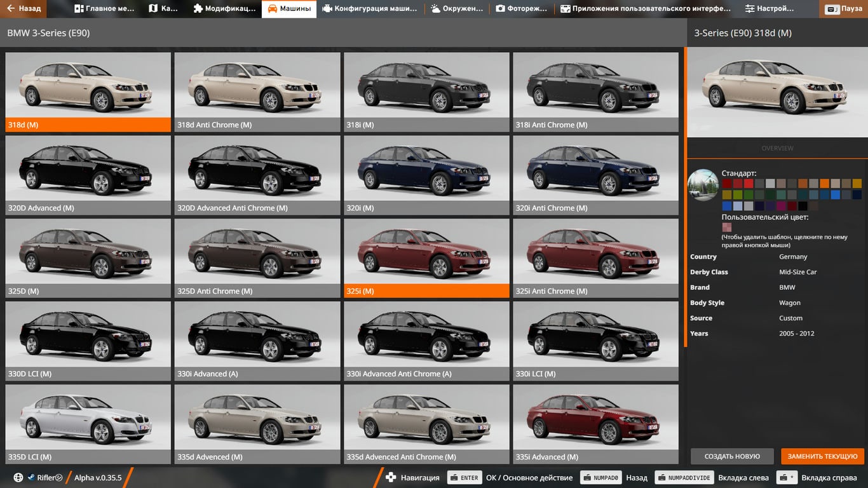
Task: Select 335d Advenced Anti Chrome (M)
Action: point(426,424)
